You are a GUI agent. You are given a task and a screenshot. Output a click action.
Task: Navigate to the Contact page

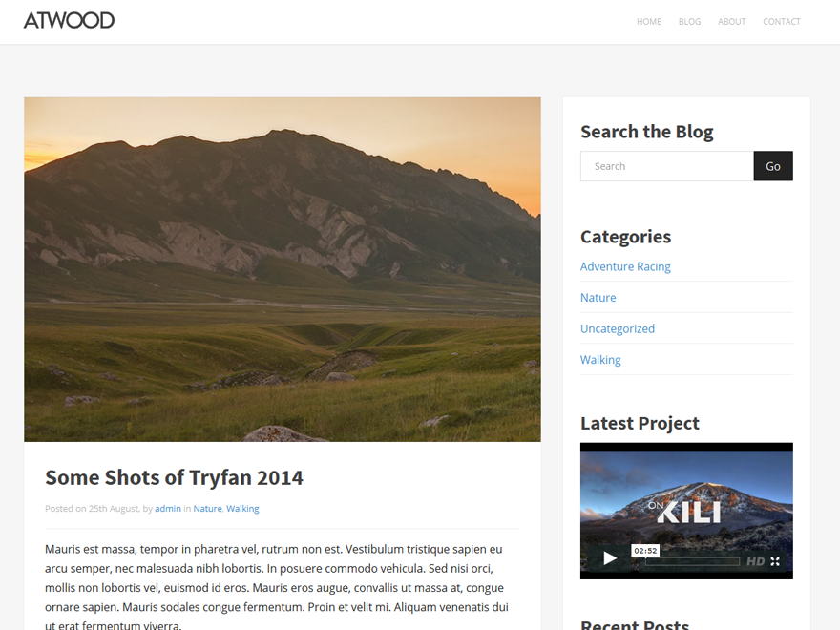point(781,22)
